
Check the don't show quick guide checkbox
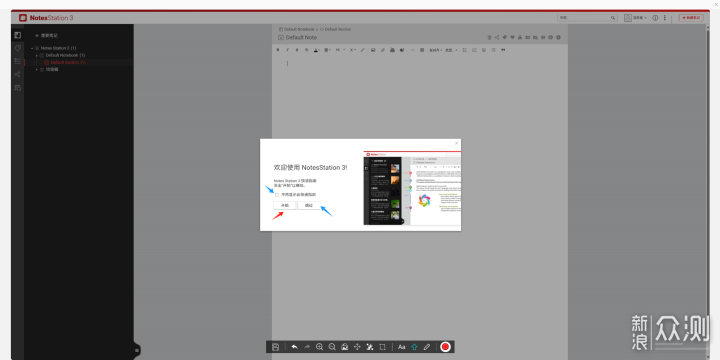pos(277,195)
